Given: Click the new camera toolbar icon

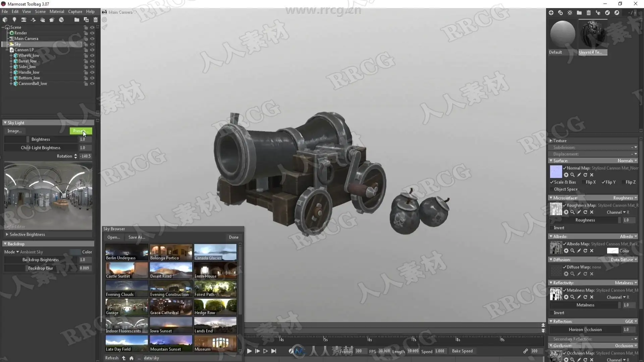Looking at the screenshot, I should pos(23,20).
